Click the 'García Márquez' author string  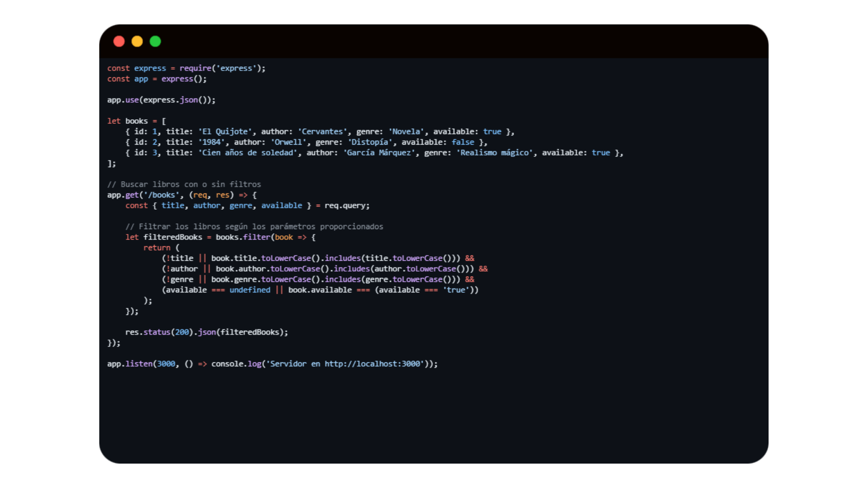point(378,153)
